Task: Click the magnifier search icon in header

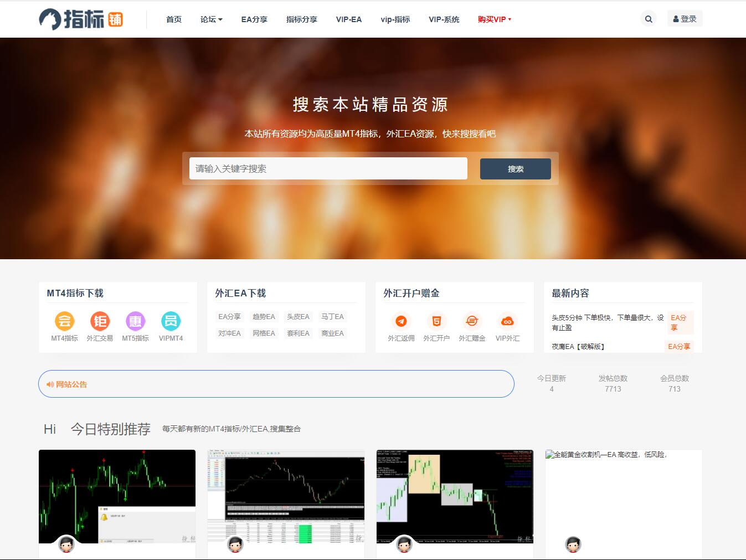Action: coord(648,19)
